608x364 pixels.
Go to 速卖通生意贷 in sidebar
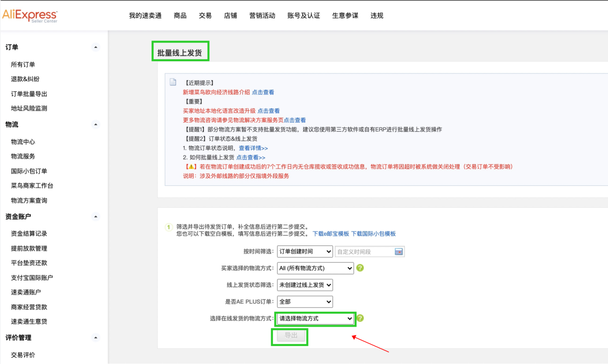(29, 322)
